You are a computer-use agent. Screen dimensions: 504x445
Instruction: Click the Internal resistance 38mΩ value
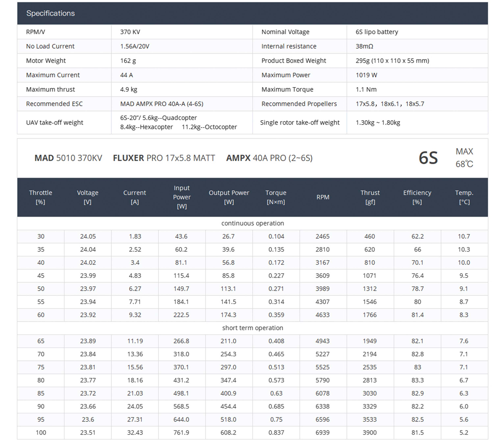[364, 46]
